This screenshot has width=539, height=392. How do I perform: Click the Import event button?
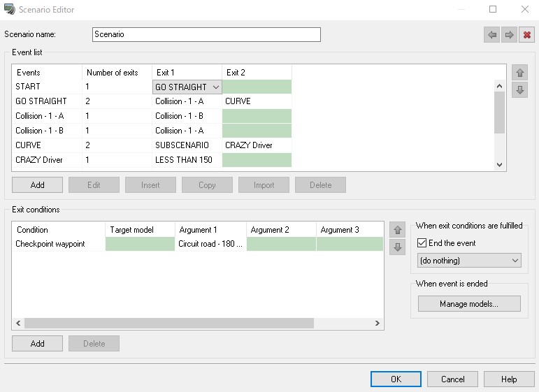[x=264, y=185]
